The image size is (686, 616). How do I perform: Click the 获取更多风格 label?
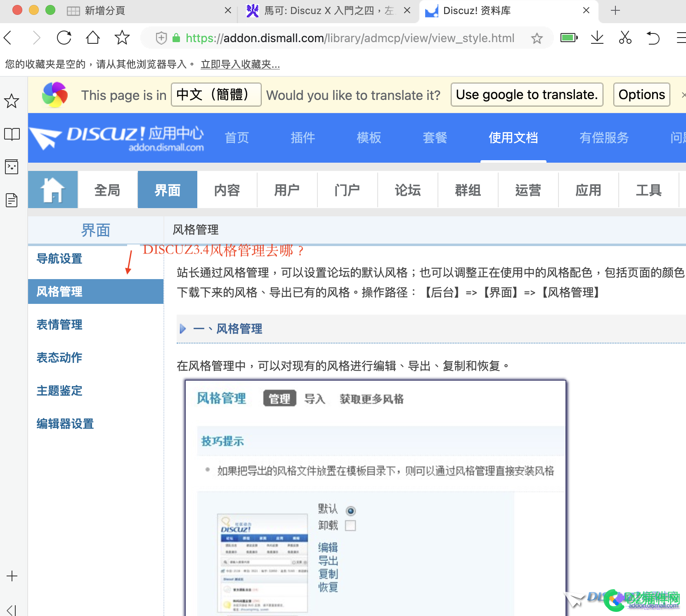pos(371,399)
